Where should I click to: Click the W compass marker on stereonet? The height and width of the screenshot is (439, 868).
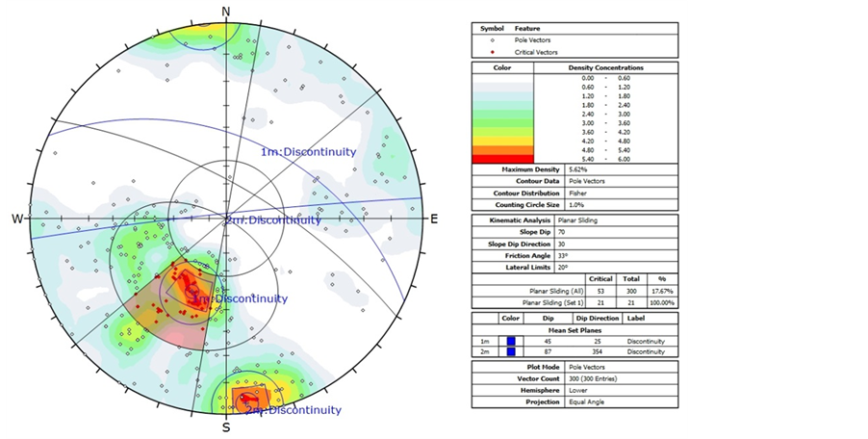(17, 219)
